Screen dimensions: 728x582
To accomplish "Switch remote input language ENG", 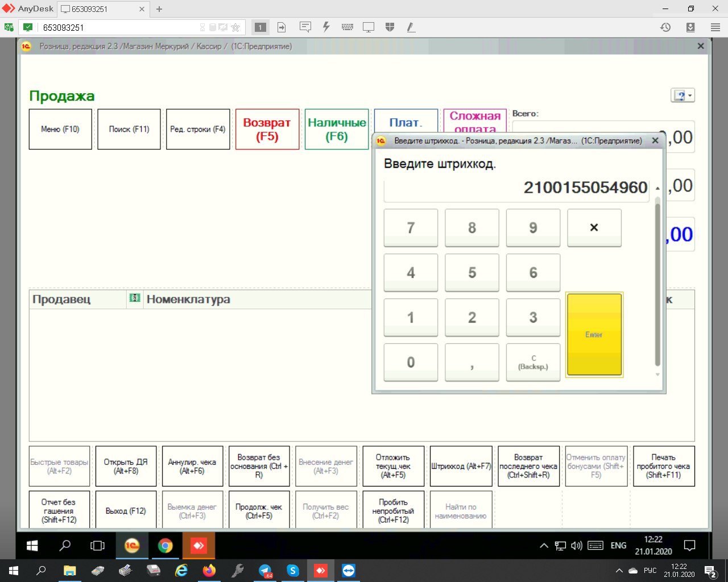I will 618,546.
